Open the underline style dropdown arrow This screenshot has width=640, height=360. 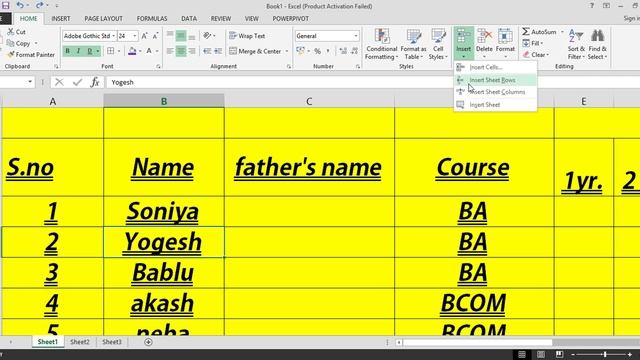click(x=98, y=51)
